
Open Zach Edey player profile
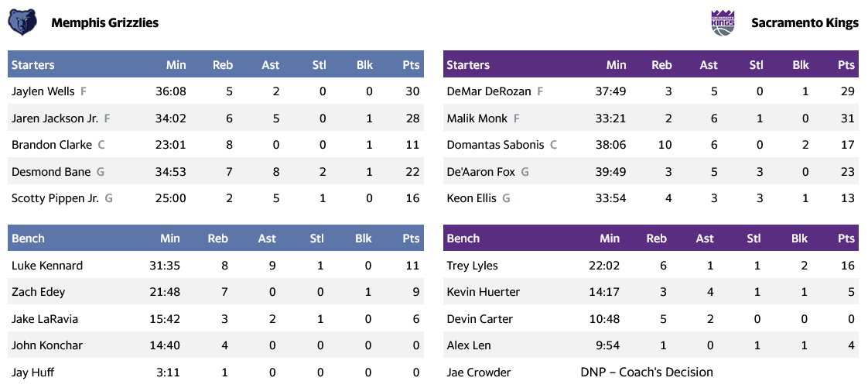39,292
